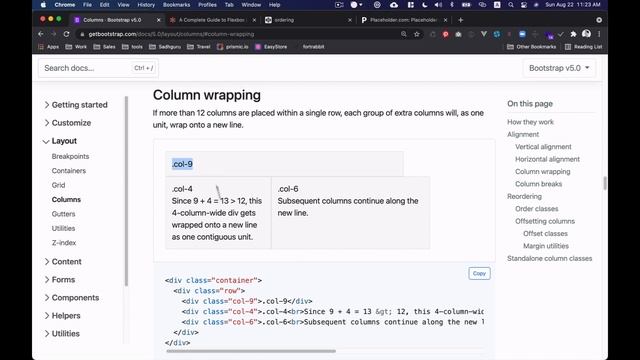The image size is (640, 360).
Task: Go to Breakpoints in the sidebar
Action: (70, 156)
